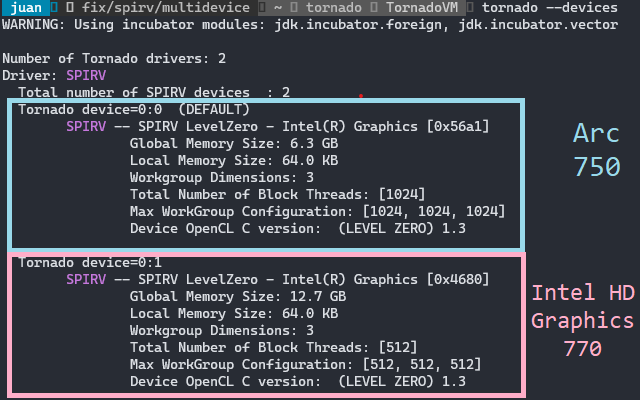Click Local Memory Size under device 0:1
The image size is (640, 400).
point(234,313)
